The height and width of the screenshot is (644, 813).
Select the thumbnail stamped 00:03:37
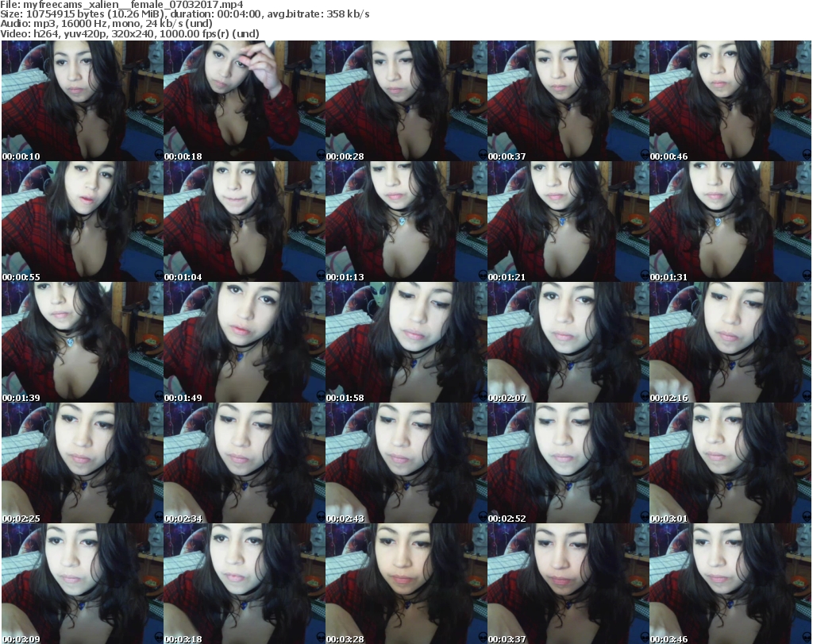point(568,584)
